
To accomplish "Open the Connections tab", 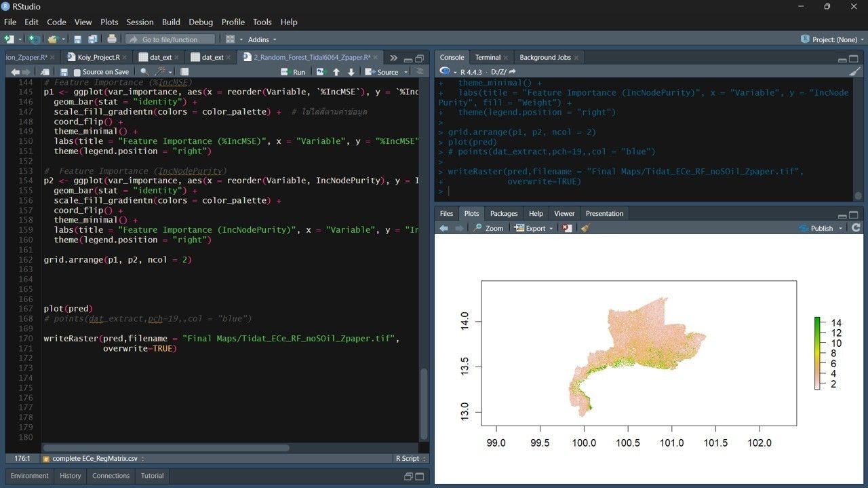I will [111, 476].
